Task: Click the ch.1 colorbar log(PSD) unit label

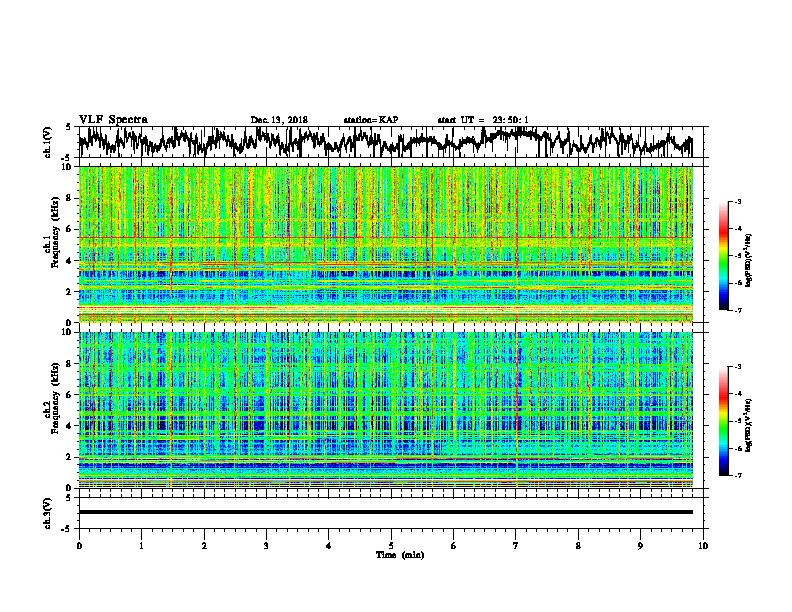Action: (x=749, y=260)
